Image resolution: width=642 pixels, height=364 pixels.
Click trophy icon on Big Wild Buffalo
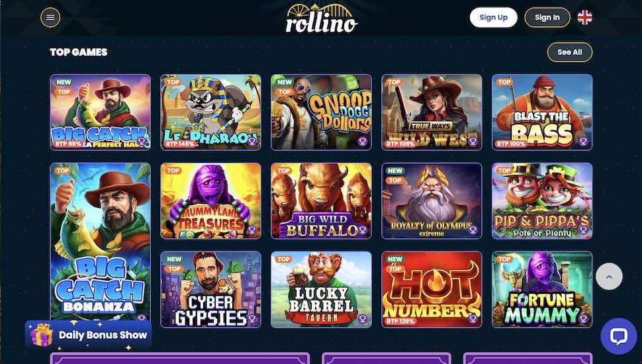[x=362, y=230]
